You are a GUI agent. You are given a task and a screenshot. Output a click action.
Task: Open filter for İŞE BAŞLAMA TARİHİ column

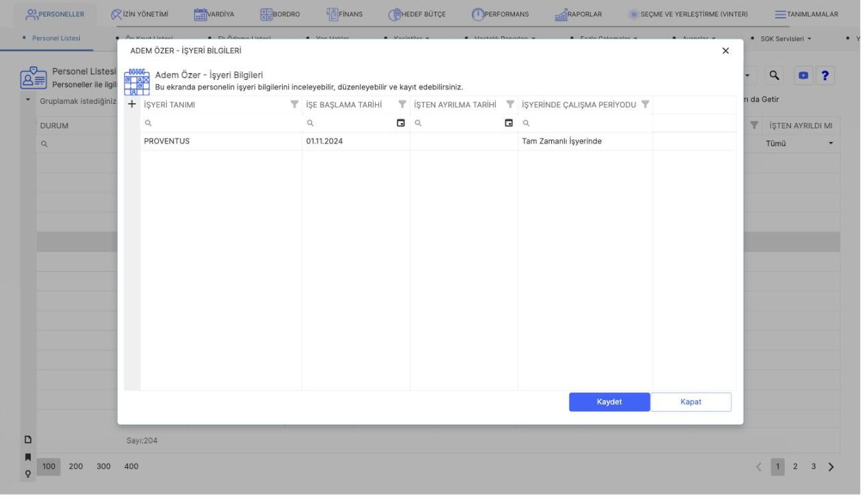tap(402, 104)
